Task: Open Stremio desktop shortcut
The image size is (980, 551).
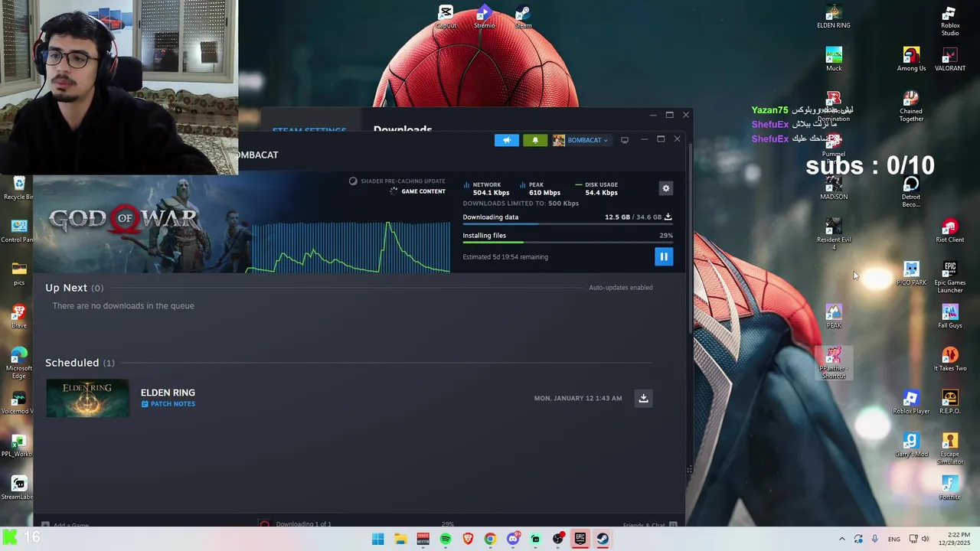Action: (x=484, y=17)
